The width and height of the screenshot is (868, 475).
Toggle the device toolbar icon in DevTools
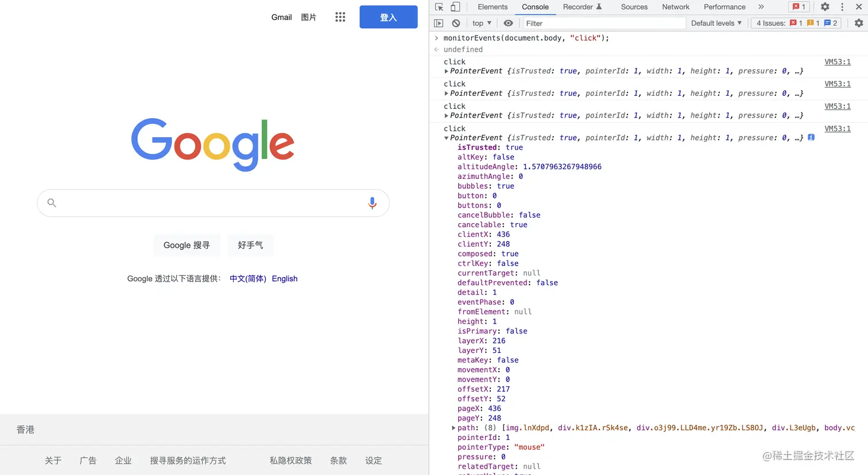(455, 7)
